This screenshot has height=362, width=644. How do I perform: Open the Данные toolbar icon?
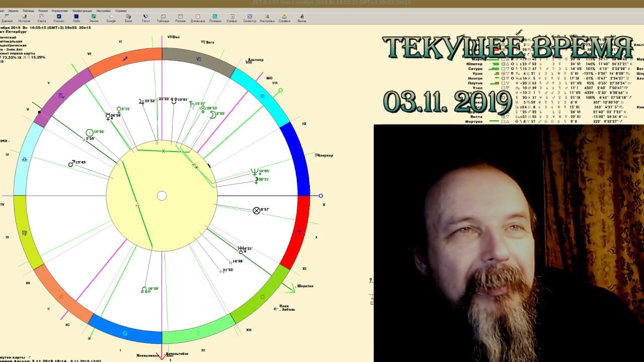[x=7, y=18]
